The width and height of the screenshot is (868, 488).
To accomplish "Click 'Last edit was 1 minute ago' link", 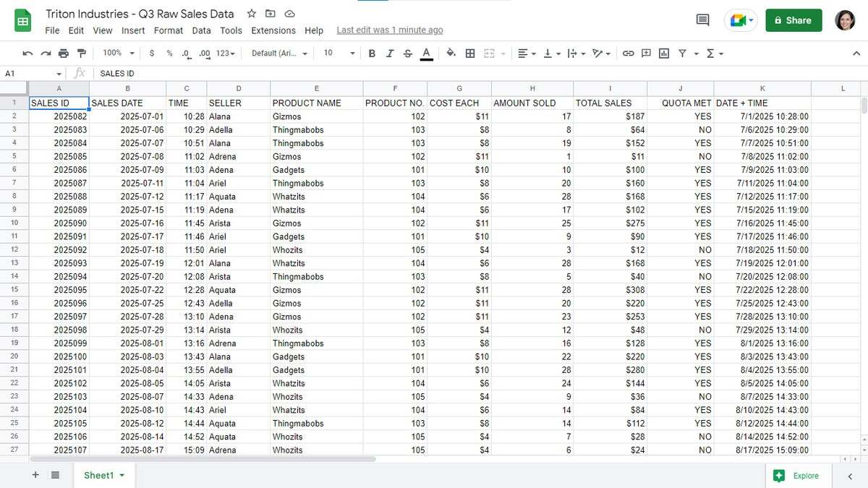I will 390,30.
